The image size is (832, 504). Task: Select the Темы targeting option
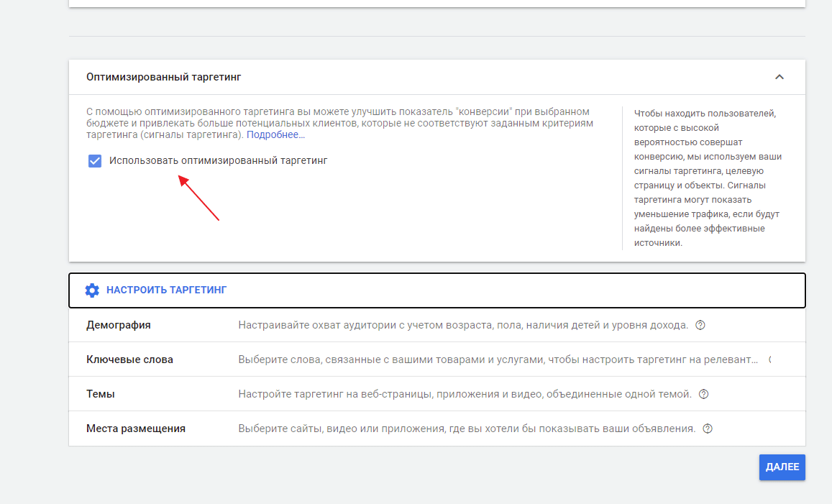(x=101, y=394)
